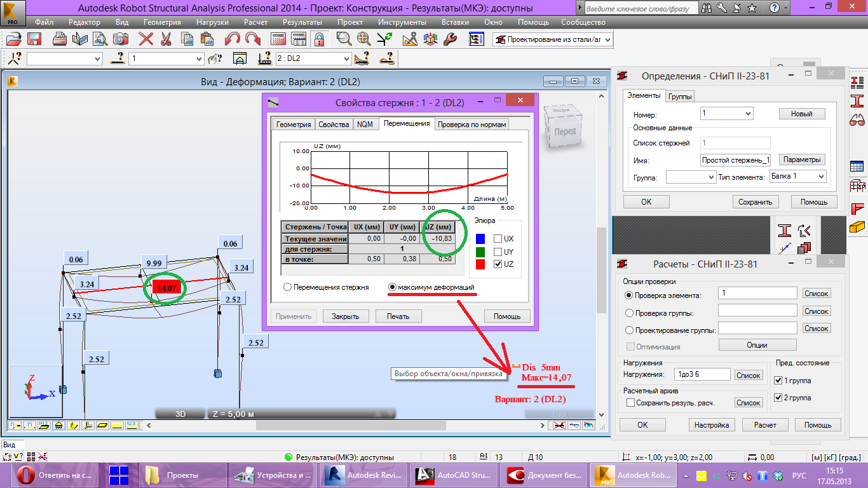Click the I-section bar profile icon on right

pyautogui.click(x=857, y=100)
